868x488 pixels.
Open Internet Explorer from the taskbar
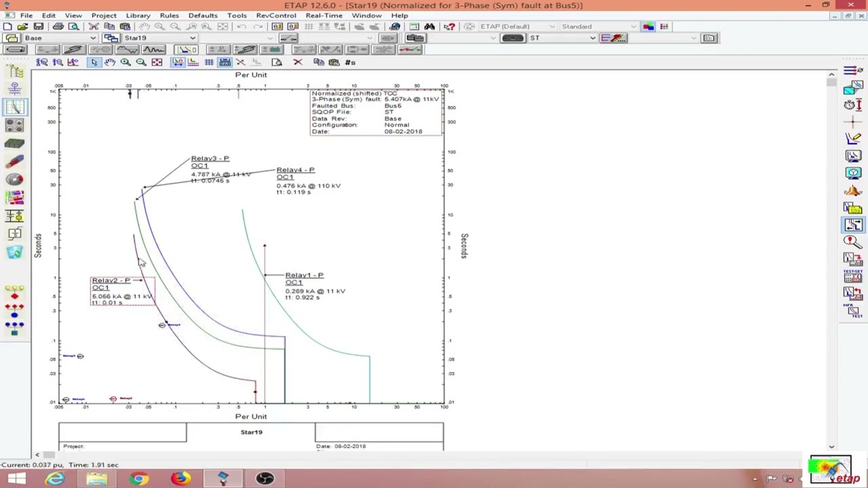(x=55, y=479)
